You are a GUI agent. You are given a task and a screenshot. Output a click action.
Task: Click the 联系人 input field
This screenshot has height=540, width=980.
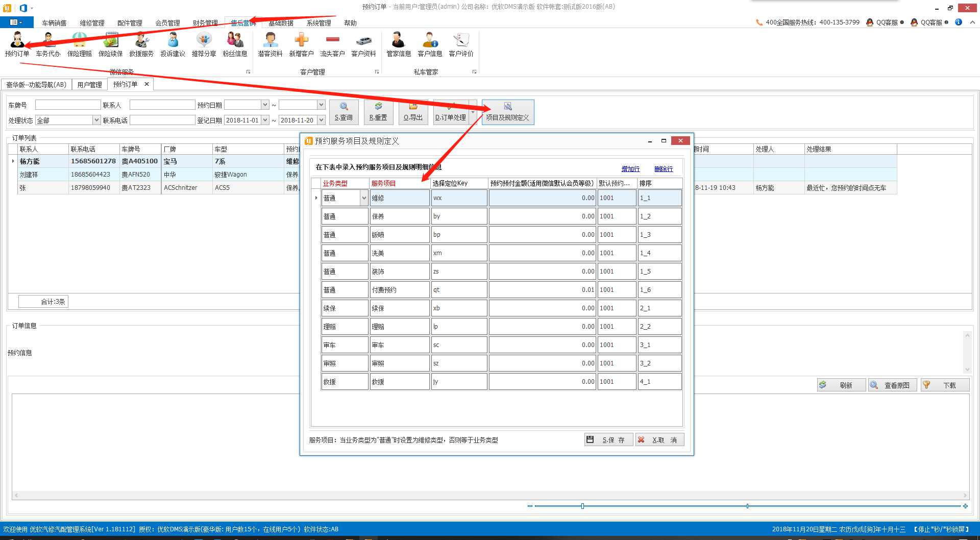[x=162, y=105]
